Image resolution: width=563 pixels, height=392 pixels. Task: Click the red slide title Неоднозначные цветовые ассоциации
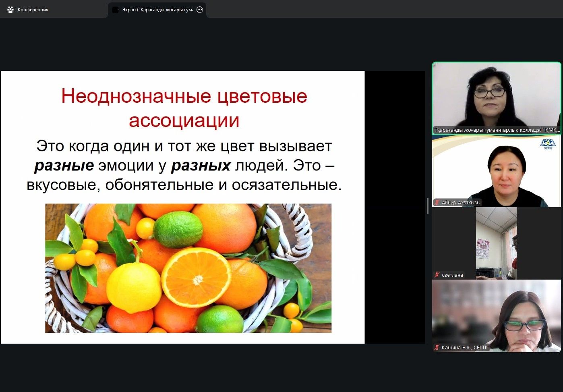pos(184,108)
